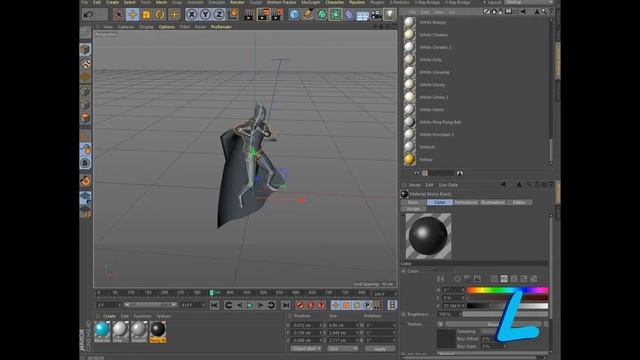
Task: Click the Floor environment icon
Action: pos(362,16)
